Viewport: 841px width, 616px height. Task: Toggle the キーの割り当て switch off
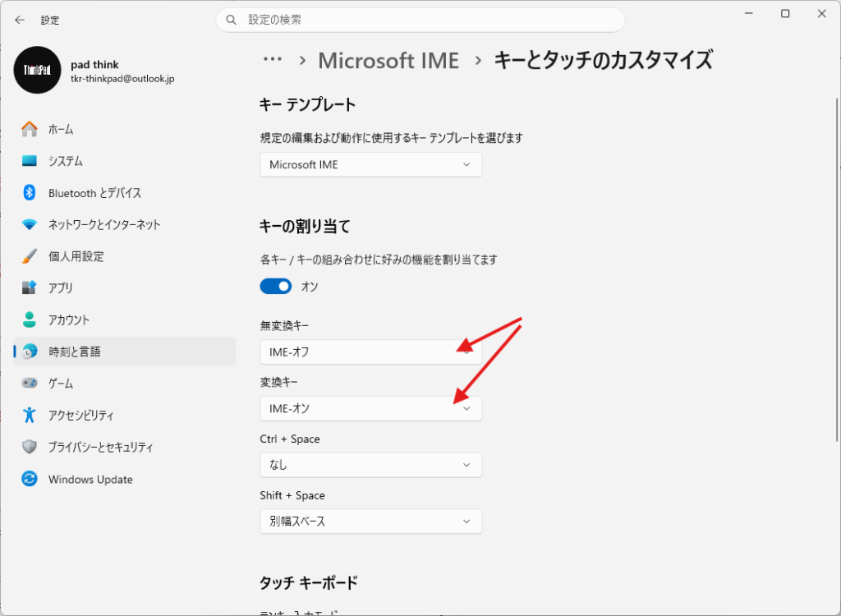276,287
